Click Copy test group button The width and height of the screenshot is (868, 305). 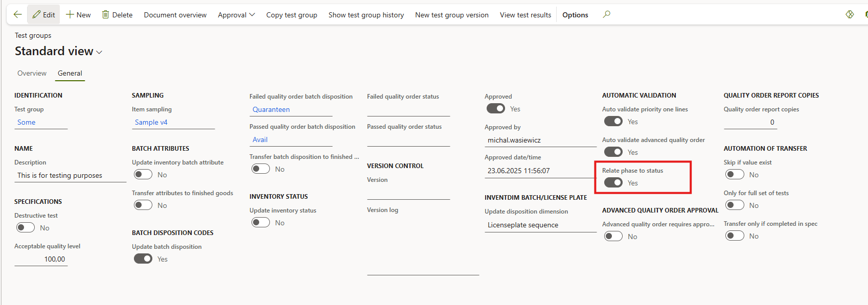click(x=291, y=15)
